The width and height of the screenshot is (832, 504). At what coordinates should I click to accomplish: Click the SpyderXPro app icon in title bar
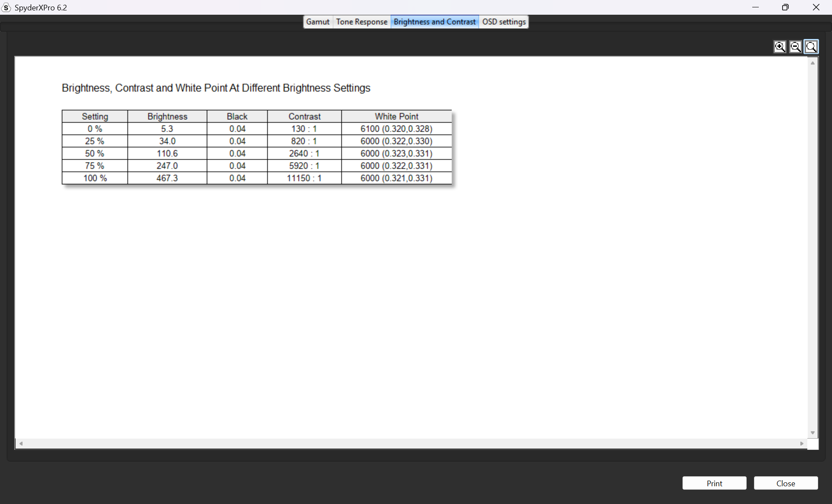point(6,7)
